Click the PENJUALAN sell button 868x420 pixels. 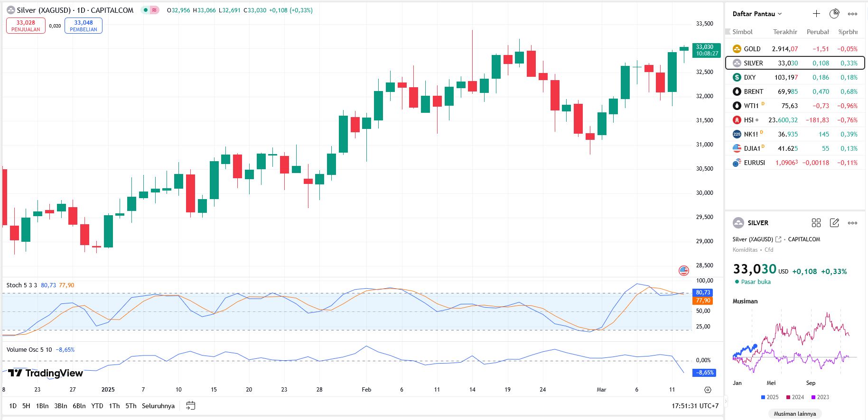pyautogui.click(x=26, y=26)
